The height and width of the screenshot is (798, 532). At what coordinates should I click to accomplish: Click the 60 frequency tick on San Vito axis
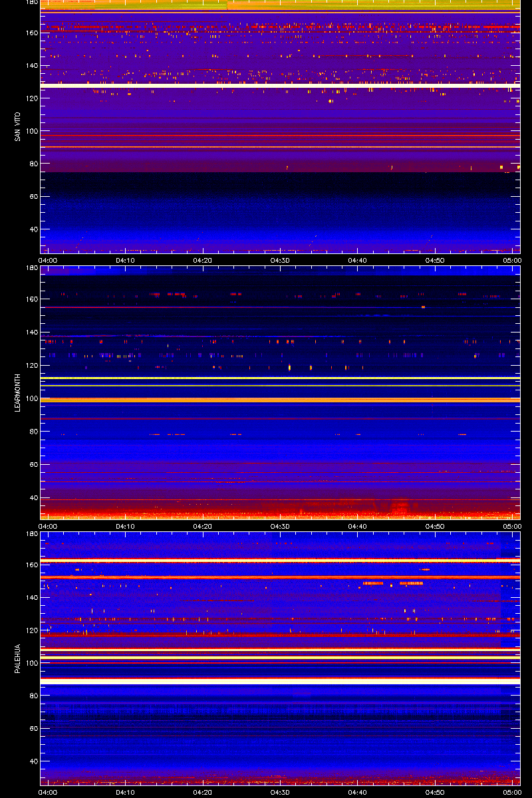(x=33, y=196)
